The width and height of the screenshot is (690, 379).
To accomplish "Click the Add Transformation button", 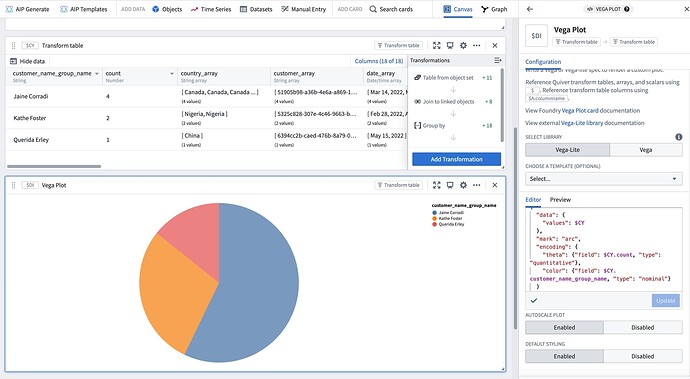I will [x=456, y=159].
